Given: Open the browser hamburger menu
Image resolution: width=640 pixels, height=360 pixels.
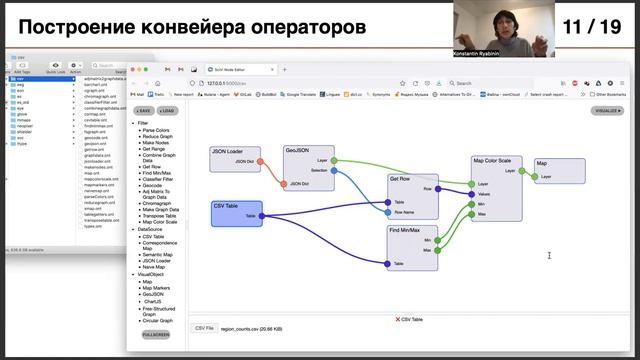Looking at the screenshot, I should (622, 83).
